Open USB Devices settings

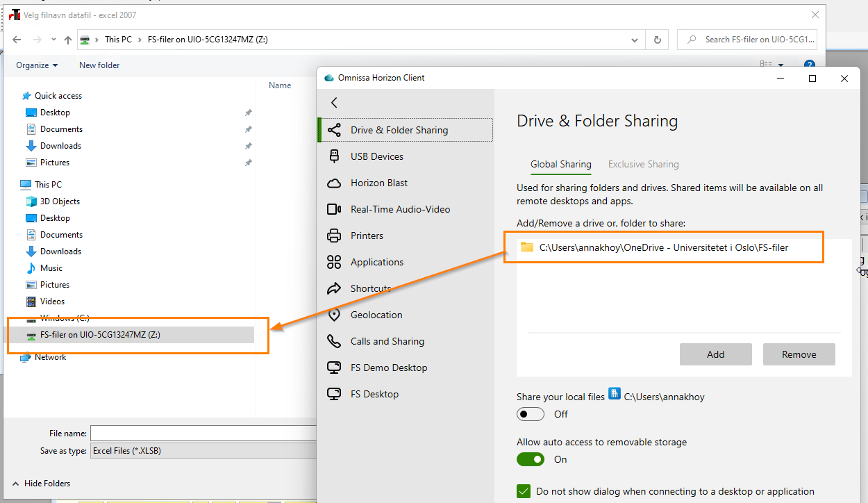point(406,156)
